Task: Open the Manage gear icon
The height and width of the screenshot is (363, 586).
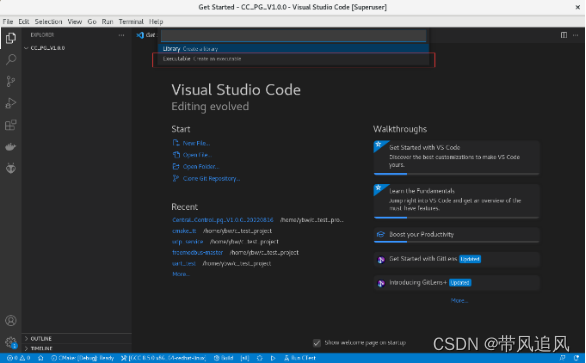Action: tap(11, 342)
